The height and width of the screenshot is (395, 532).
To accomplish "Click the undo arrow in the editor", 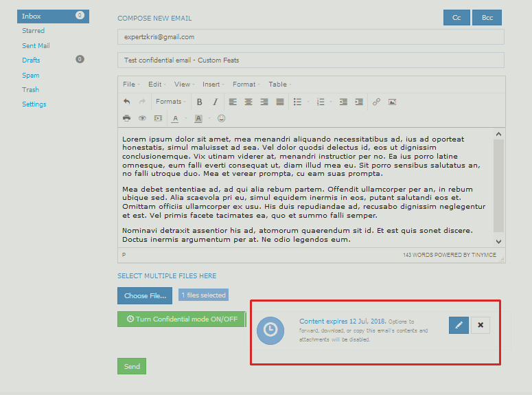I will click(x=126, y=102).
